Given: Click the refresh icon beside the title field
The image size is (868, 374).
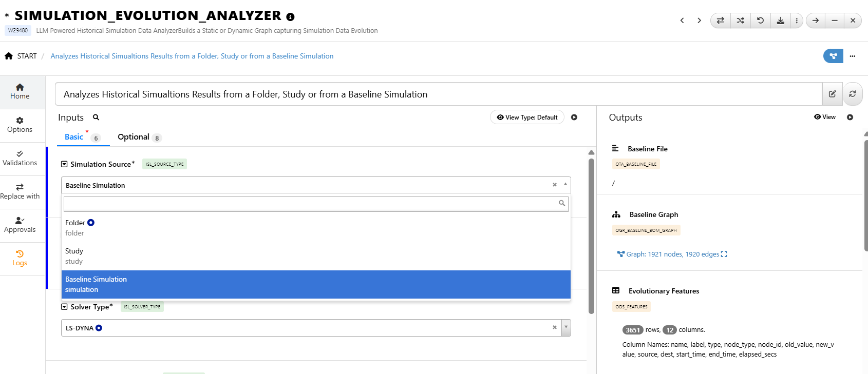Looking at the screenshot, I should click(x=853, y=94).
